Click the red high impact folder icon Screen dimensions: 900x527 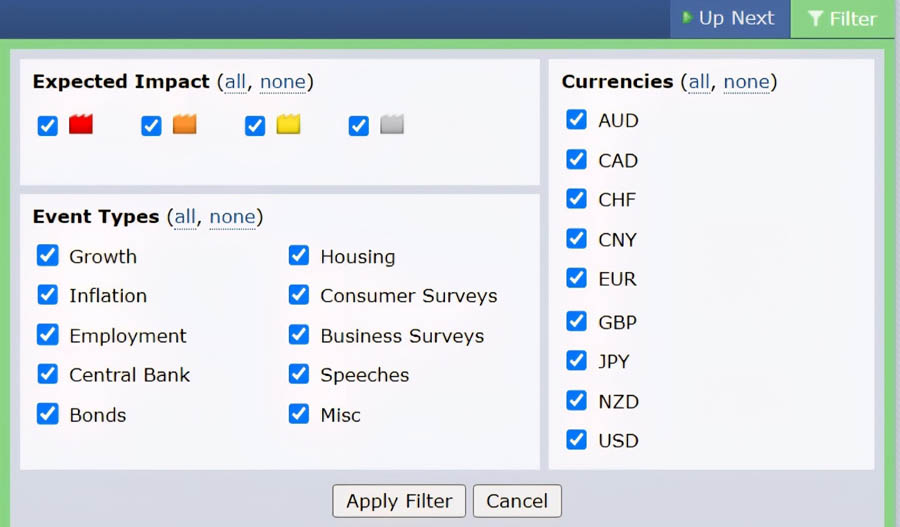point(81,124)
